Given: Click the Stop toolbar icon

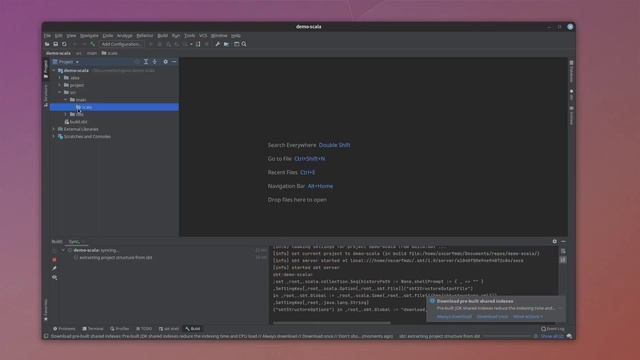Looking at the screenshot, I should tap(207, 44).
